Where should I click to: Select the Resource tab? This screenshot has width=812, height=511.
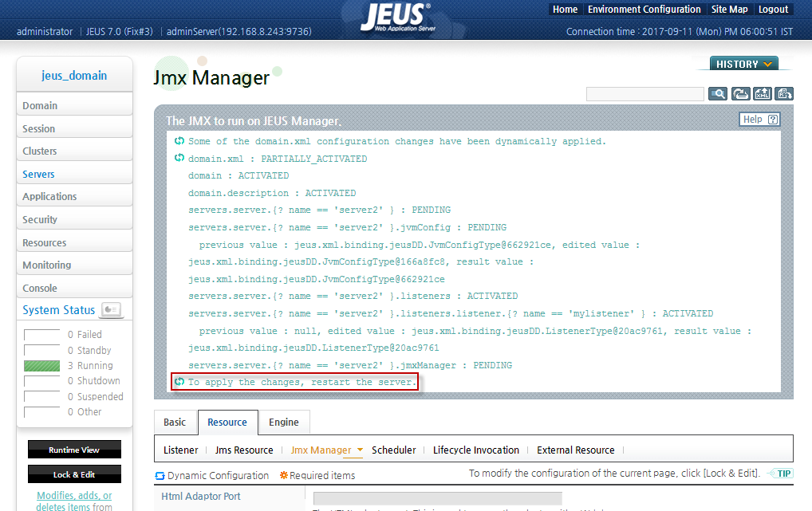pyautogui.click(x=227, y=422)
